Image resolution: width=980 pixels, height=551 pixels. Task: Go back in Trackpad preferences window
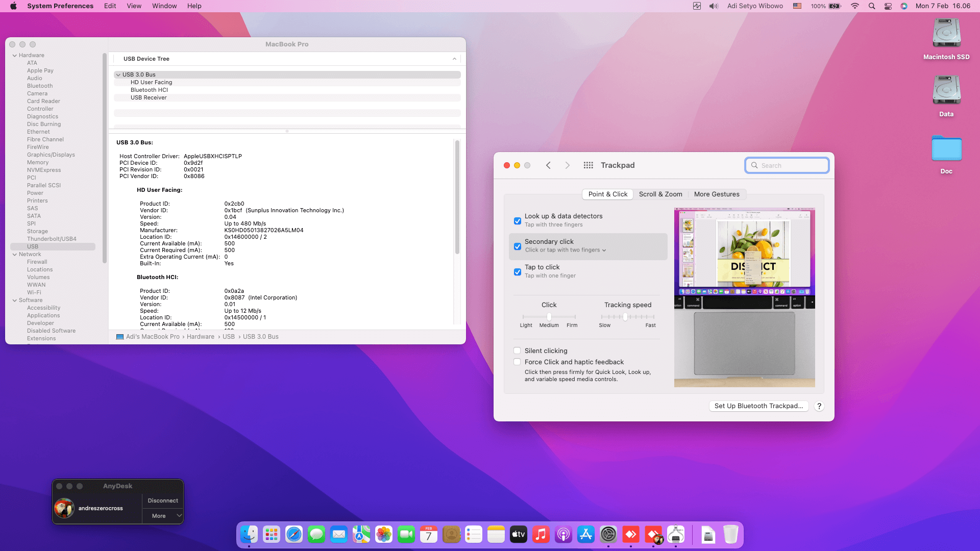coord(548,165)
